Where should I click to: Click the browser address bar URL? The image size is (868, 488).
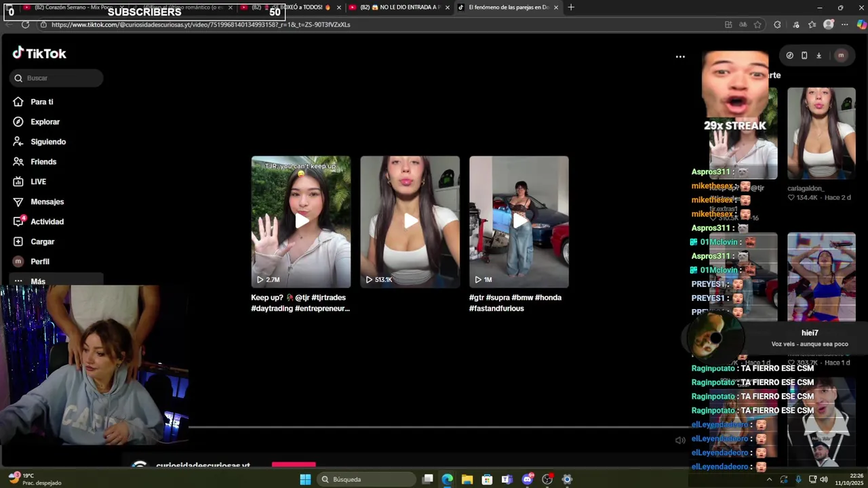201,24
